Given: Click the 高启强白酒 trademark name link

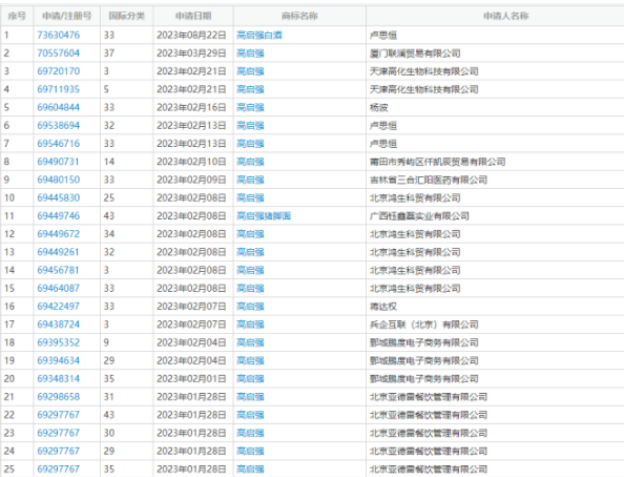Looking at the screenshot, I should (x=256, y=35).
